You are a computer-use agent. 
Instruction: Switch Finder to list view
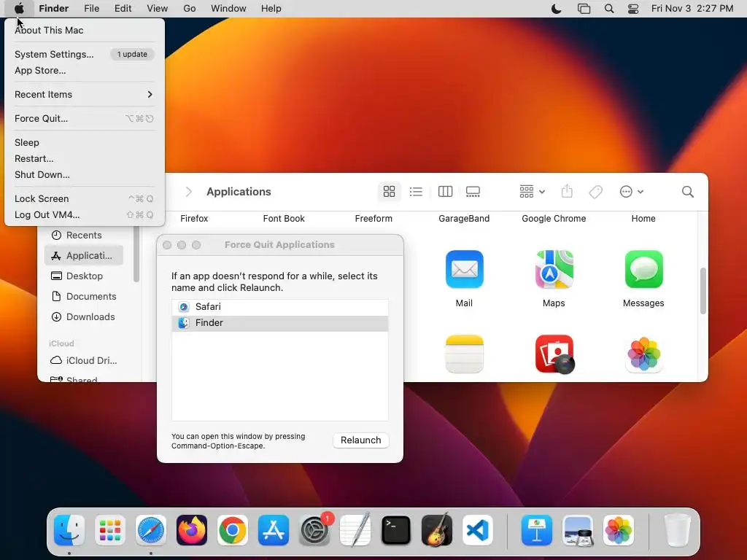(x=416, y=192)
